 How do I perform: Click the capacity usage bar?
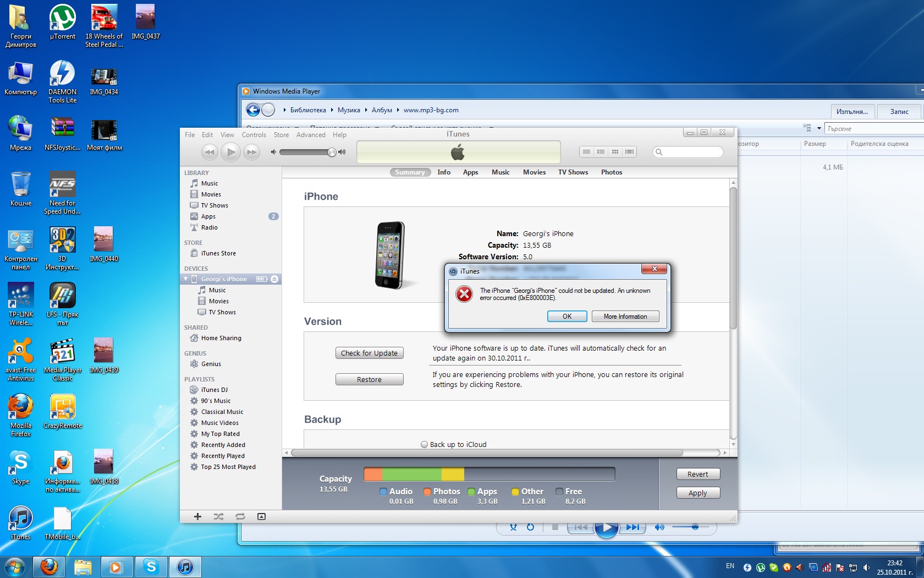pyautogui.click(x=489, y=474)
